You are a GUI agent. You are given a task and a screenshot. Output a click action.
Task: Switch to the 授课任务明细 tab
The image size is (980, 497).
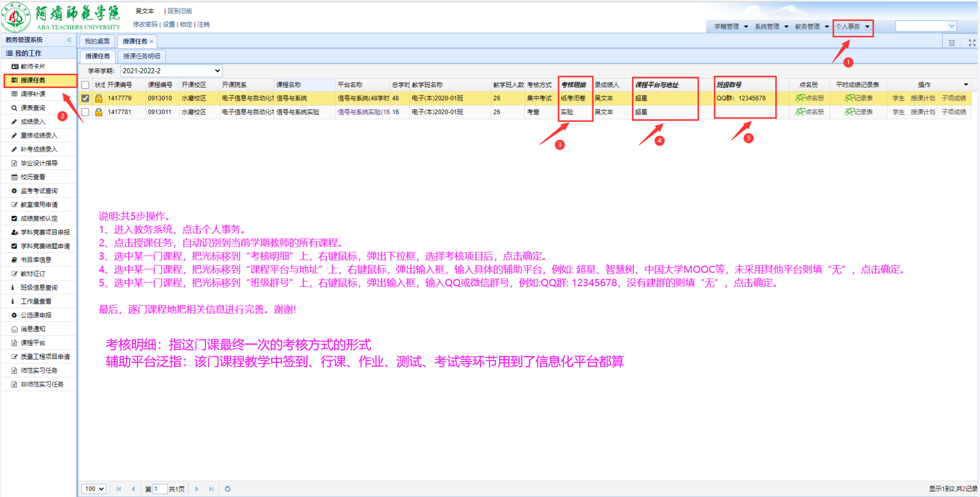(141, 56)
